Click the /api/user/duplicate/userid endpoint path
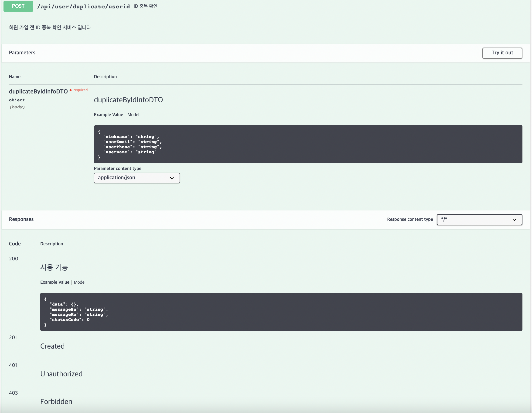The width and height of the screenshot is (532, 413). click(x=83, y=7)
